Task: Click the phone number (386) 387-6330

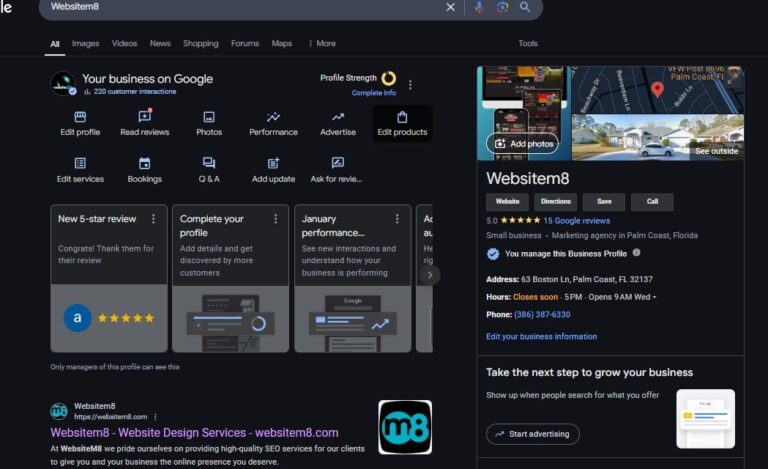Action: click(542, 314)
